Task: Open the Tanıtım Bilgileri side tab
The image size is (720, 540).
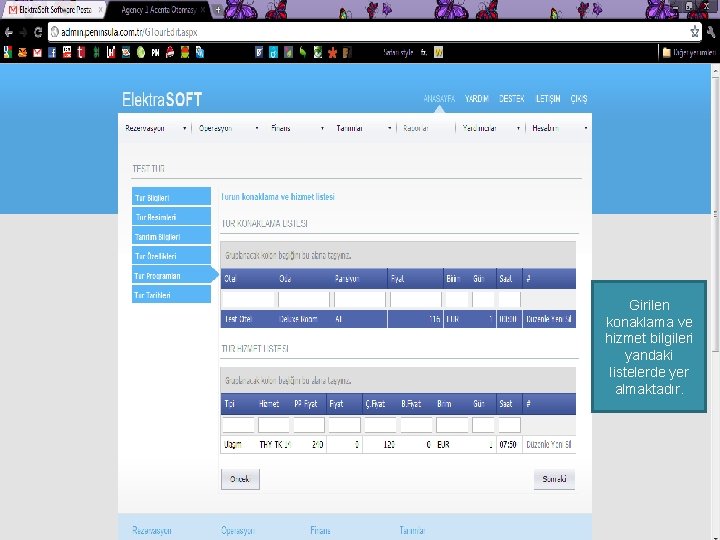Action: point(171,236)
